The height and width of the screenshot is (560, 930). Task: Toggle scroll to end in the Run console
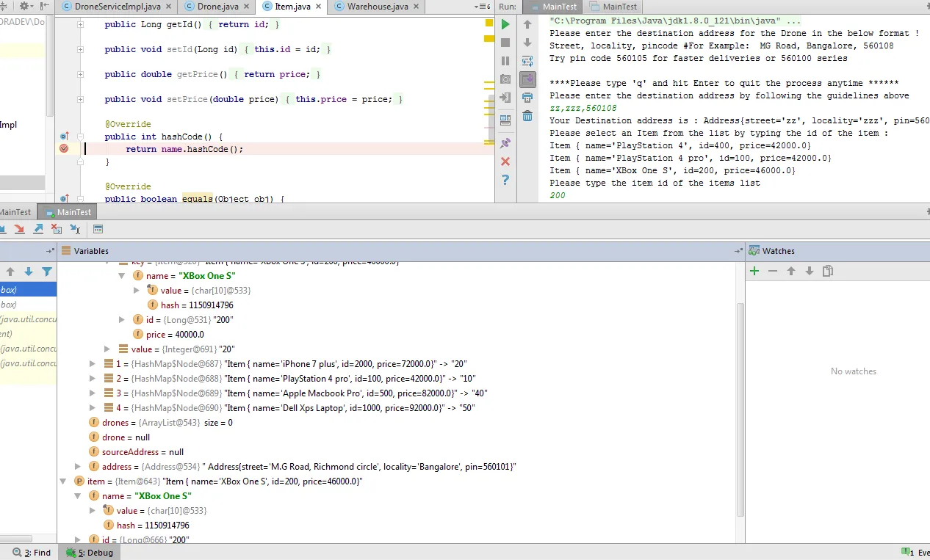[x=527, y=79]
